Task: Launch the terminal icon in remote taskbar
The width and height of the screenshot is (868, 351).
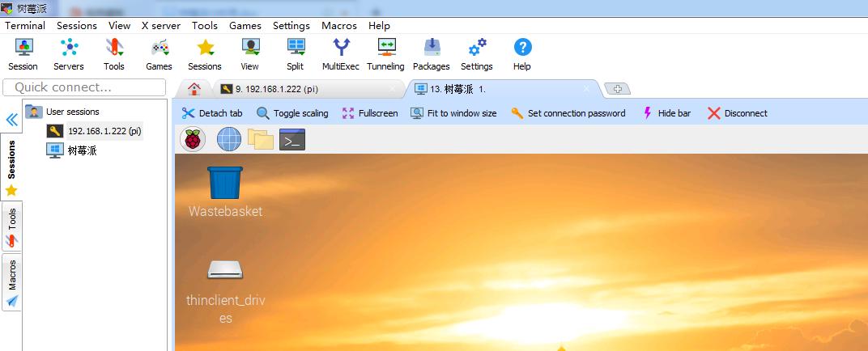Action: (292, 140)
